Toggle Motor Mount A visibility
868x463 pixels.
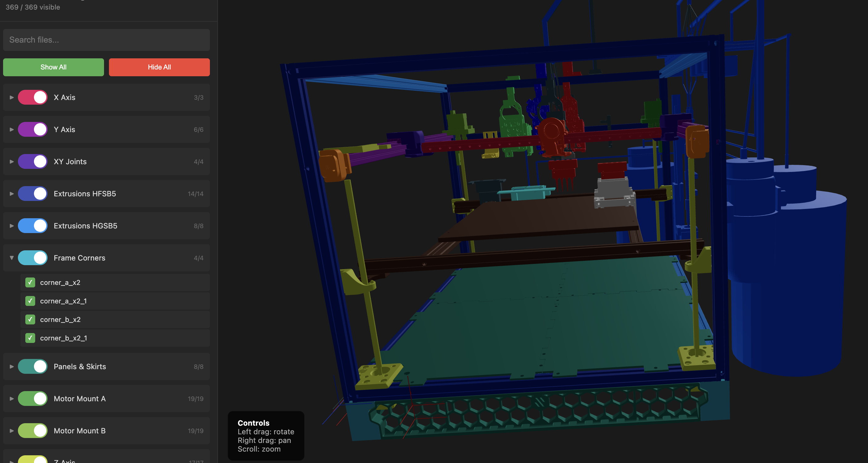point(33,398)
